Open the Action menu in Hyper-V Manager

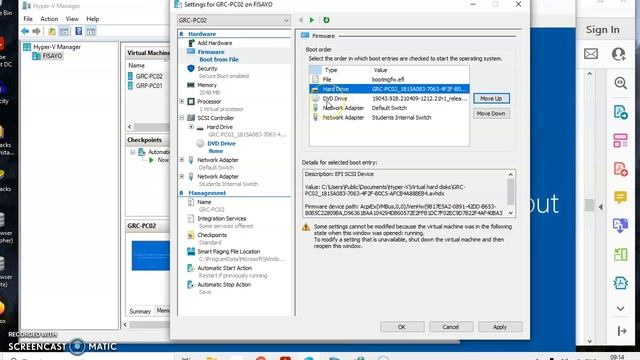click(49, 19)
